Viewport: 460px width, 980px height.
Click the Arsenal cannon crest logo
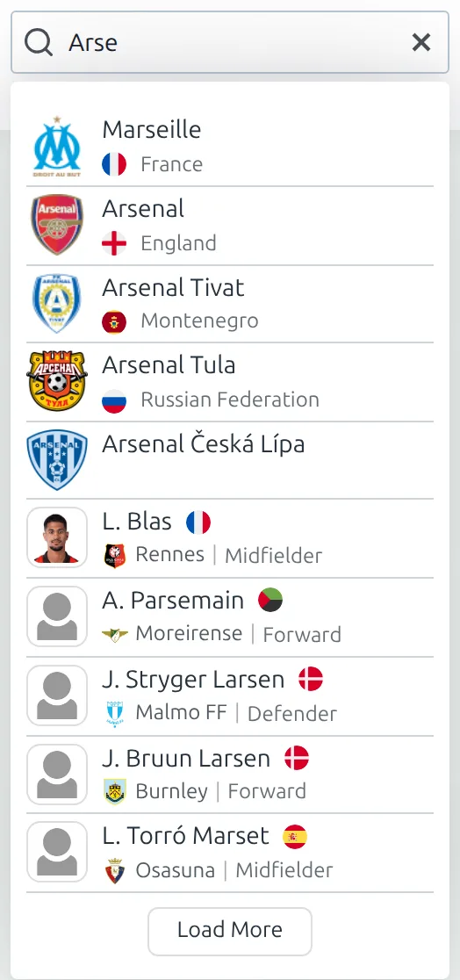[x=57, y=225]
